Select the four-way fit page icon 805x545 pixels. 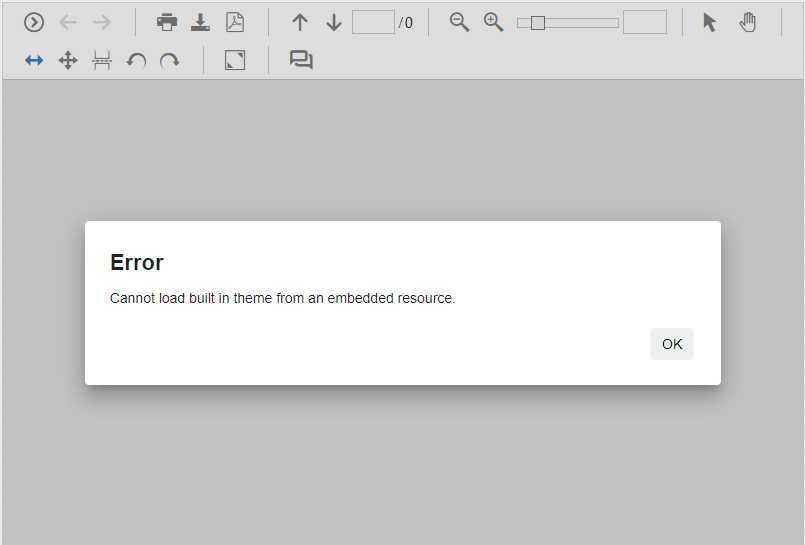click(x=68, y=61)
